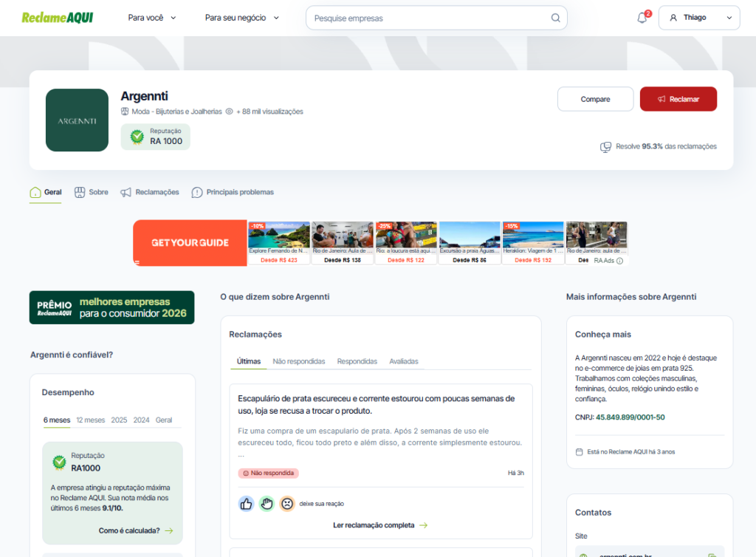
Task: Click the '+ 88 mil visualizações' text
Action: [x=269, y=112]
